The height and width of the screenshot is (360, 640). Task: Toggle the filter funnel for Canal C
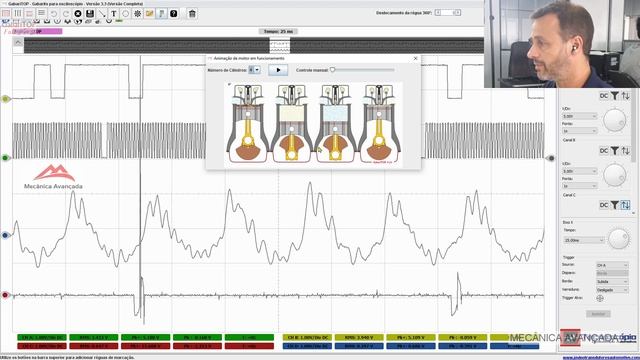[615, 205]
